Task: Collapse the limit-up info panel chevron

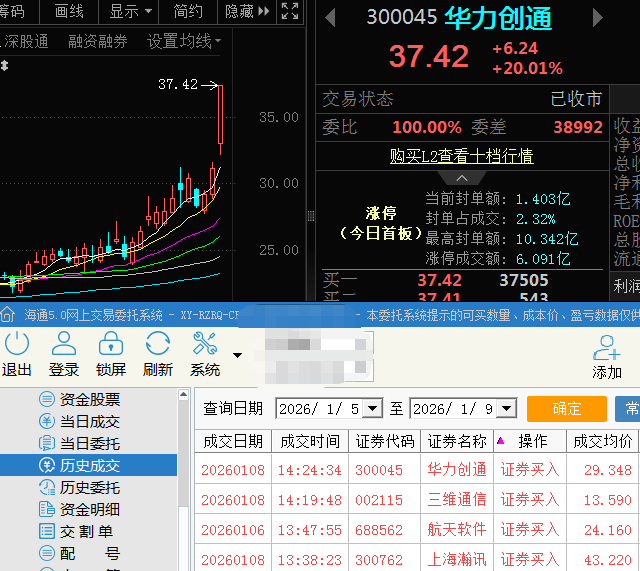Action: click(462, 178)
